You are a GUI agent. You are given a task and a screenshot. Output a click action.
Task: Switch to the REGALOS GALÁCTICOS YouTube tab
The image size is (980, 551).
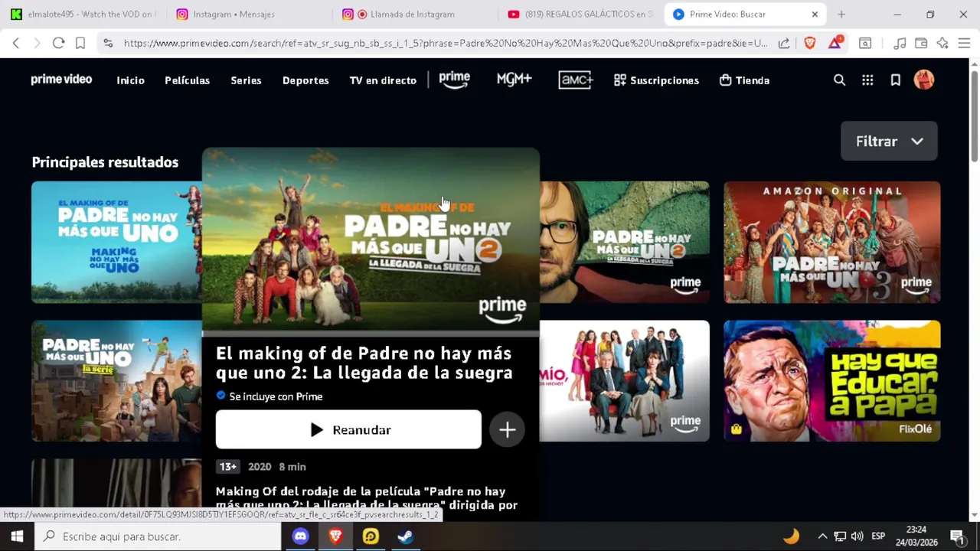tap(580, 14)
